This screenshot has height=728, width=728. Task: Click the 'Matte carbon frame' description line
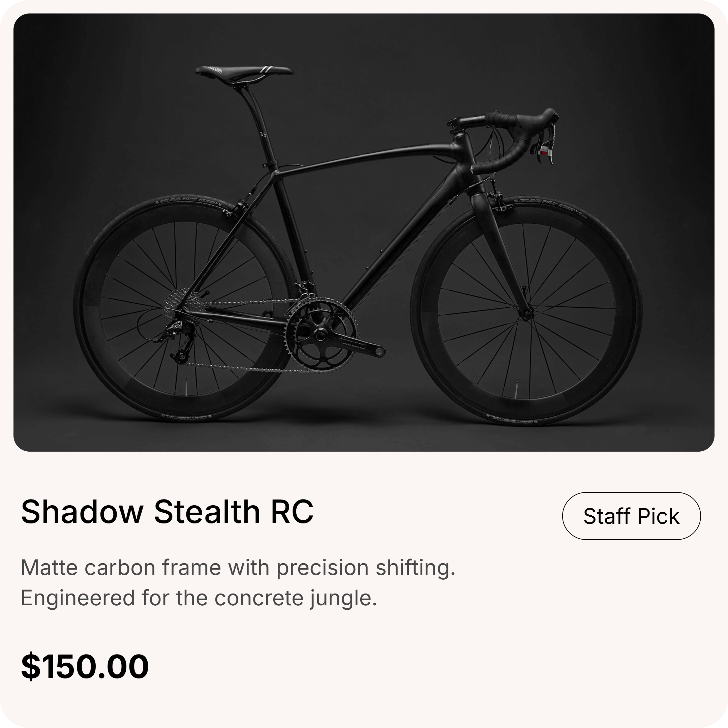(238, 568)
